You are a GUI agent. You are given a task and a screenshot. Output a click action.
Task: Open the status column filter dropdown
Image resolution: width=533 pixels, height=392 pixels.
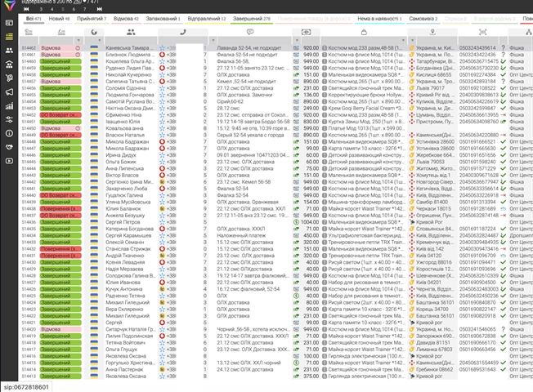pos(78,40)
